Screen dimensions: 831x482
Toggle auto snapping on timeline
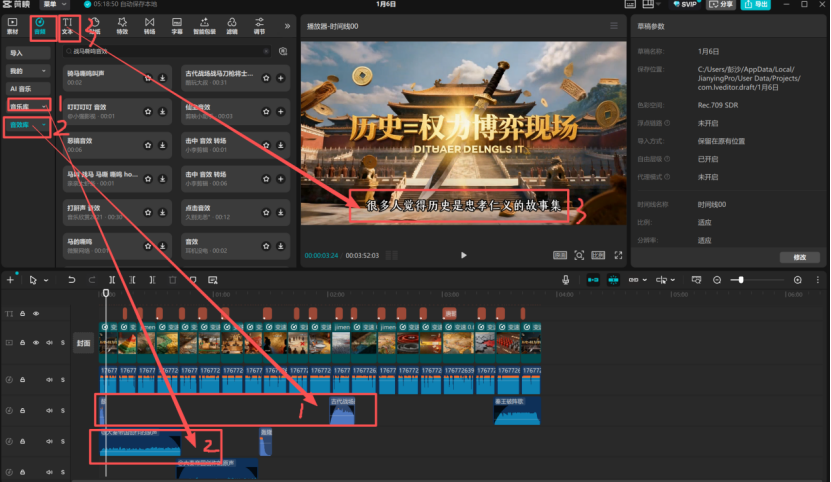pyautogui.click(x=613, y=280)
